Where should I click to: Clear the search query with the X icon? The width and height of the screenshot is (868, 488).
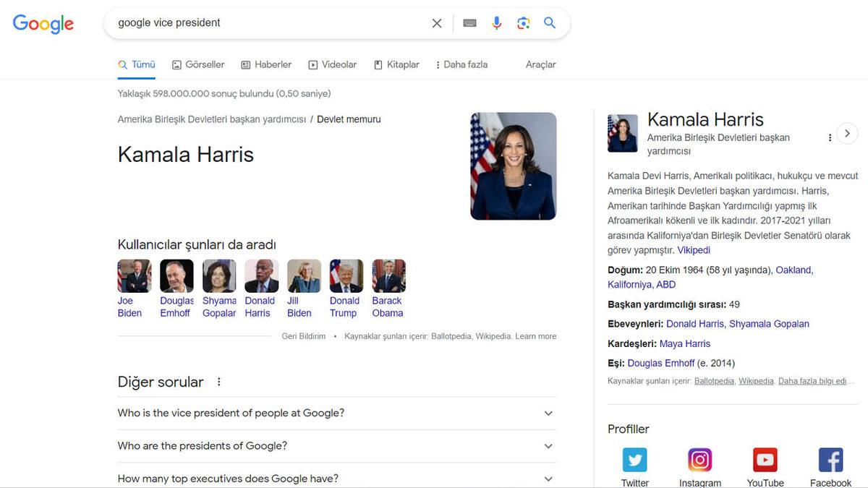(437, 22)
